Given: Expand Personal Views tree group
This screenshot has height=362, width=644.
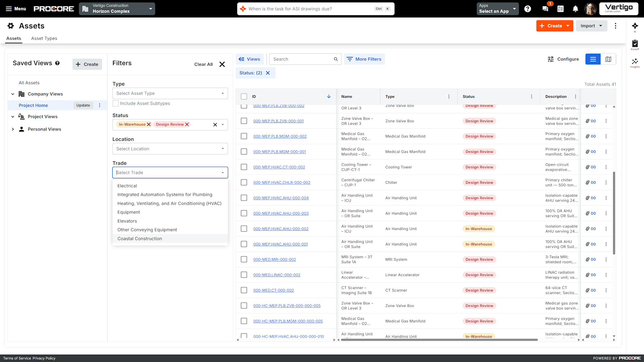Looking at the screenshot, I should pos(13,129).
